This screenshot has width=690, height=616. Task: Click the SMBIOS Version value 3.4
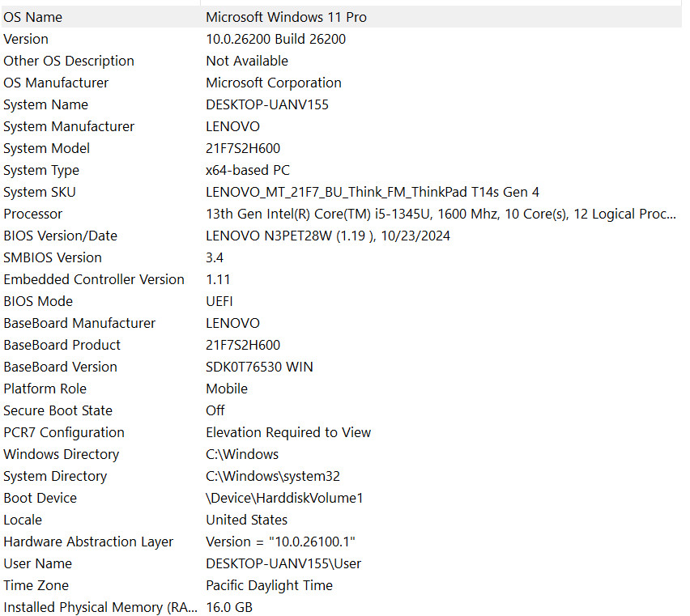[215, 257]
